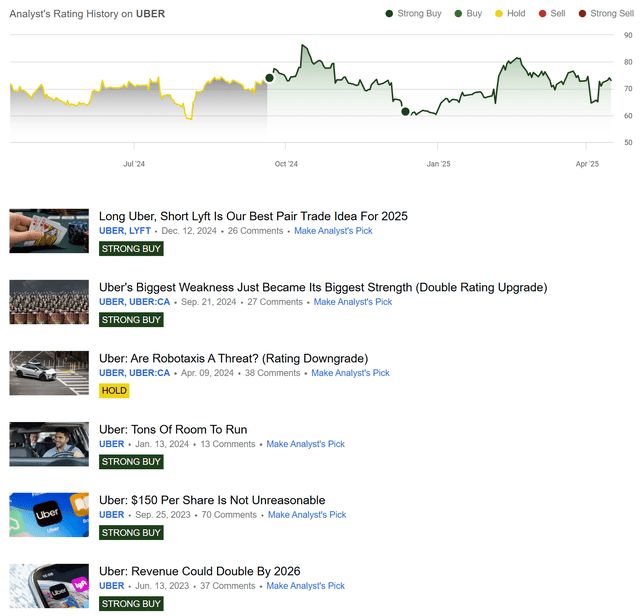Image resolution: width=640 pixels, height=616 pixels.
Task: Click STRONG BUY badge under Tons Of Room
Action: coord(131,462)
